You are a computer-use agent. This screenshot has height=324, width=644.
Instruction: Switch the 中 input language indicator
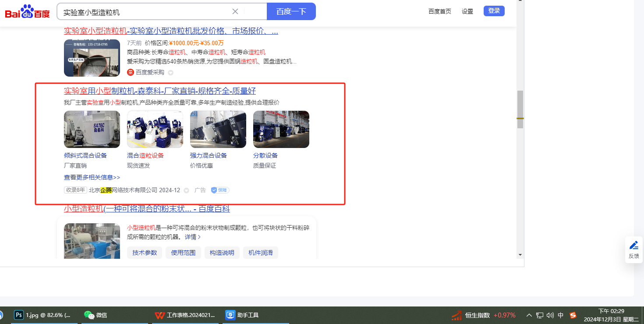click(561, 315)
